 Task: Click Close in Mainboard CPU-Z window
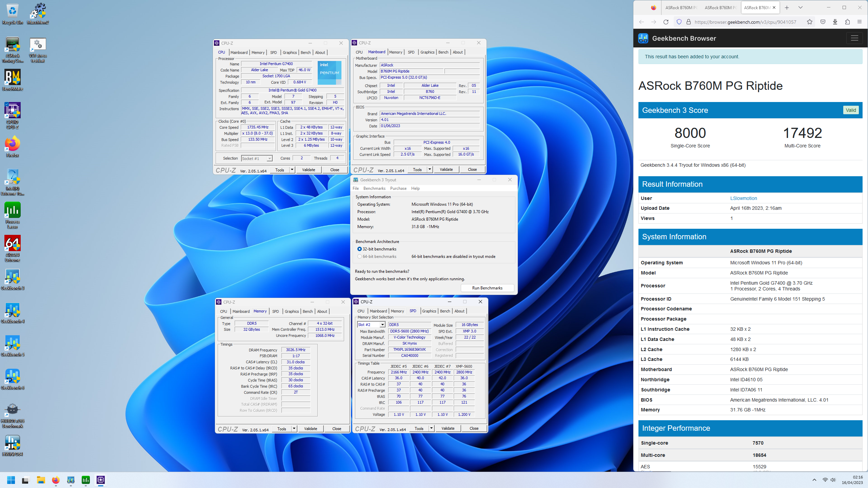click(x=472, y=169)
